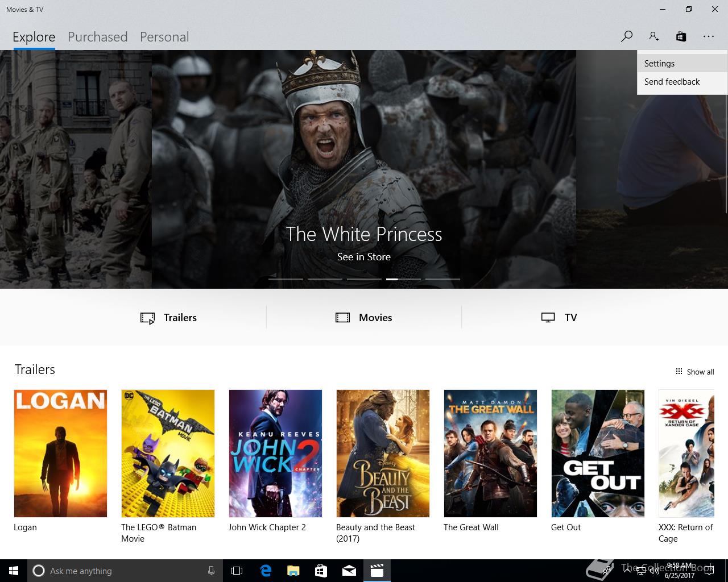Jump to first carousel slide indicator

click(x=286, y=279)
